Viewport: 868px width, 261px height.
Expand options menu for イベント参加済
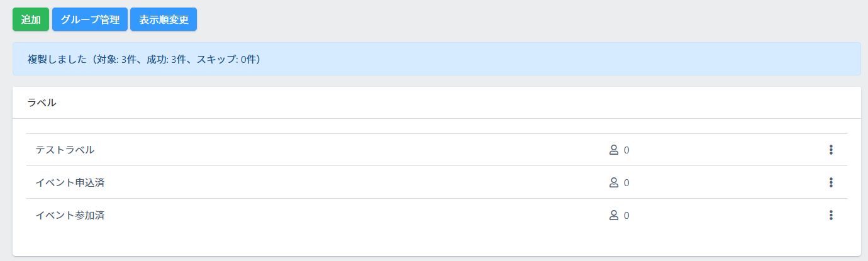coord(831,215)
